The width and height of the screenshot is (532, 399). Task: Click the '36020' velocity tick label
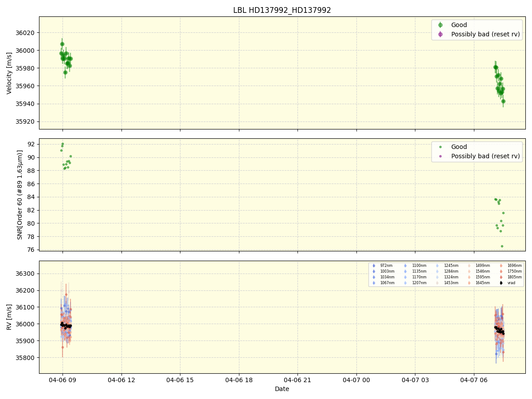[x=26, y=33]
